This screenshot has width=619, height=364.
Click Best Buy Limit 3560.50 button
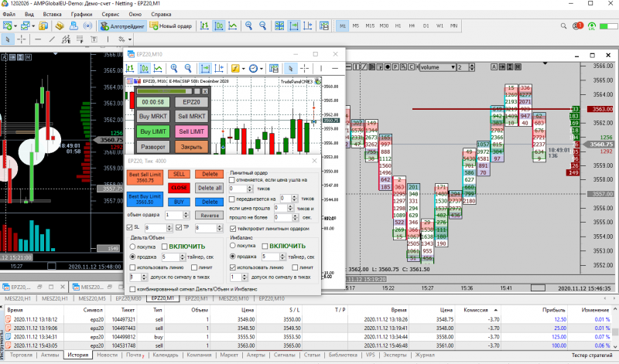145,199
